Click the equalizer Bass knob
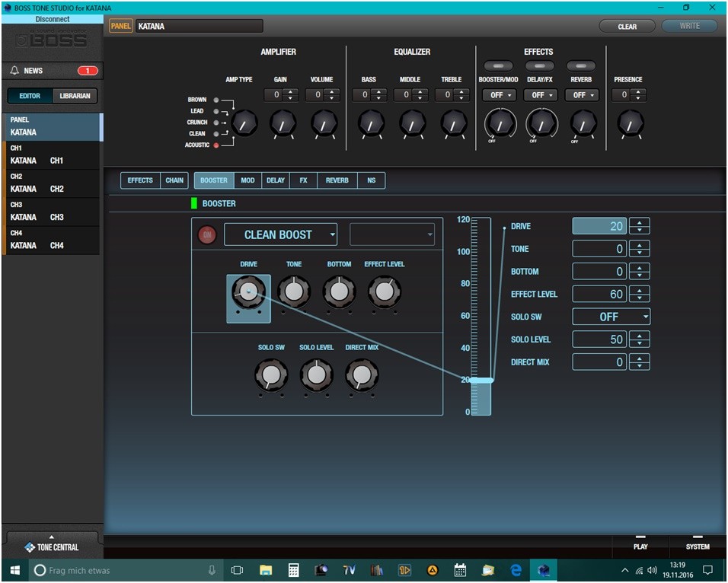This screenshot has height=583, width=728. pyautogui.click(x=372, y=123)
